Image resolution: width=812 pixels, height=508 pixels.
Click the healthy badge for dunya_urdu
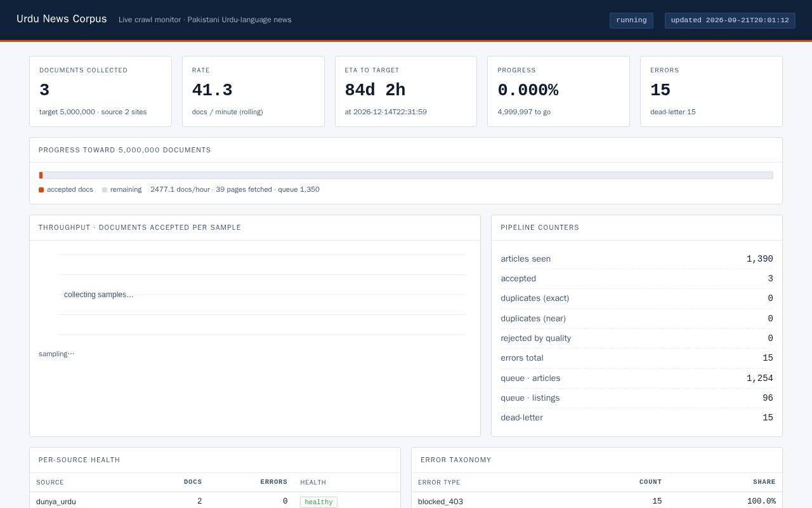(x=318, y=502)
